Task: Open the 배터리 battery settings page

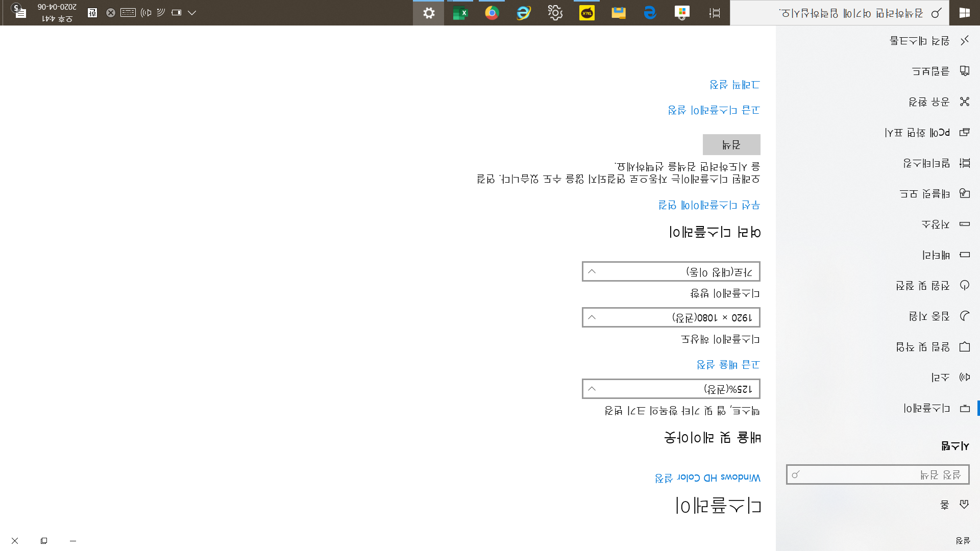Action: pos(936,255)
